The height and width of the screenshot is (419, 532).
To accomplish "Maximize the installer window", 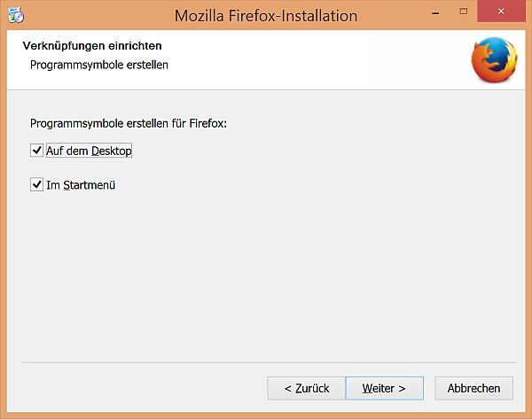I will click(x=463, y=12).
